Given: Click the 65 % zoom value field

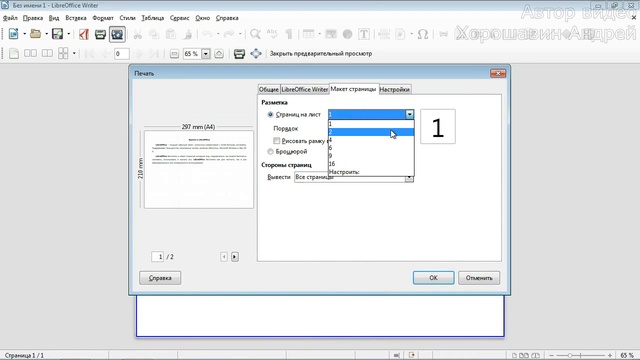Looking at the screenshot, I should coord(192,54).
